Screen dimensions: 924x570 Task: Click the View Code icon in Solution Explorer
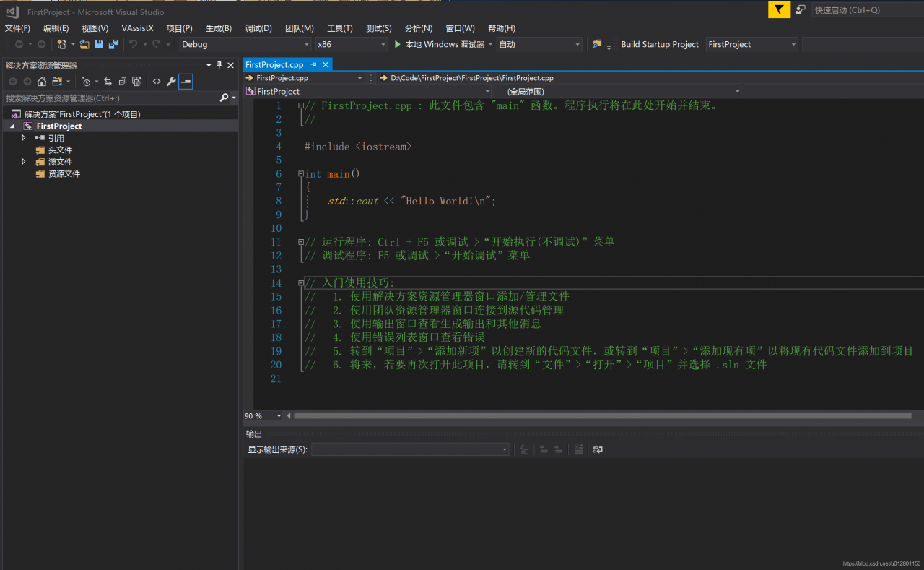point(157,82)
